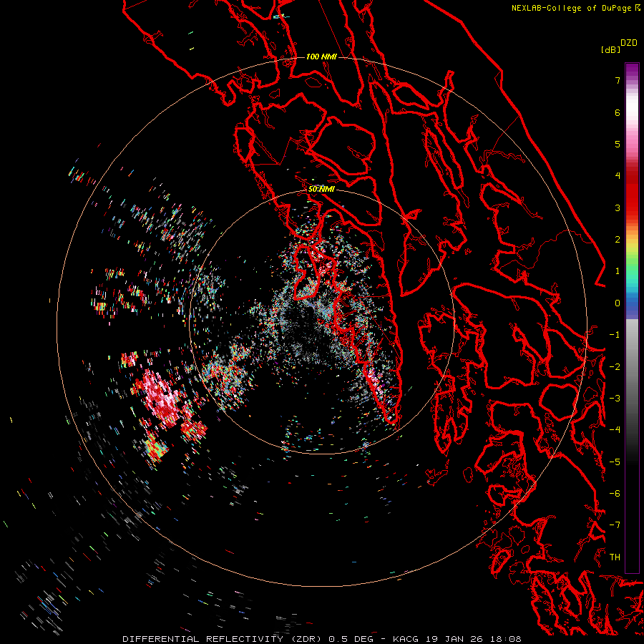644x644 pixels.
Task: Select the -5 dB scale label
Action: tap(615, 462)
